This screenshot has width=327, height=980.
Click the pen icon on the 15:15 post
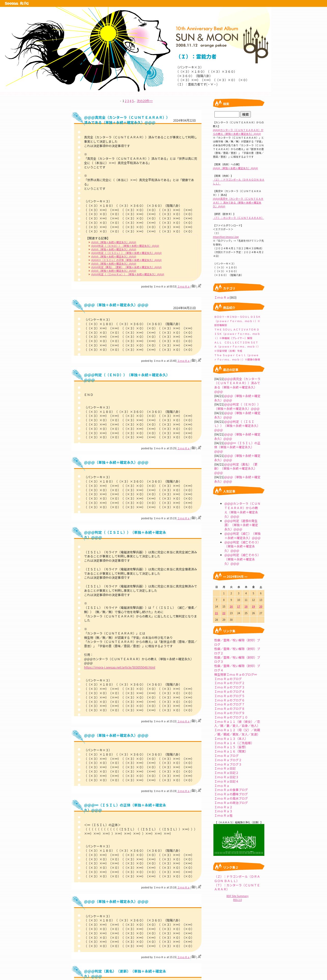coord(199,956)
